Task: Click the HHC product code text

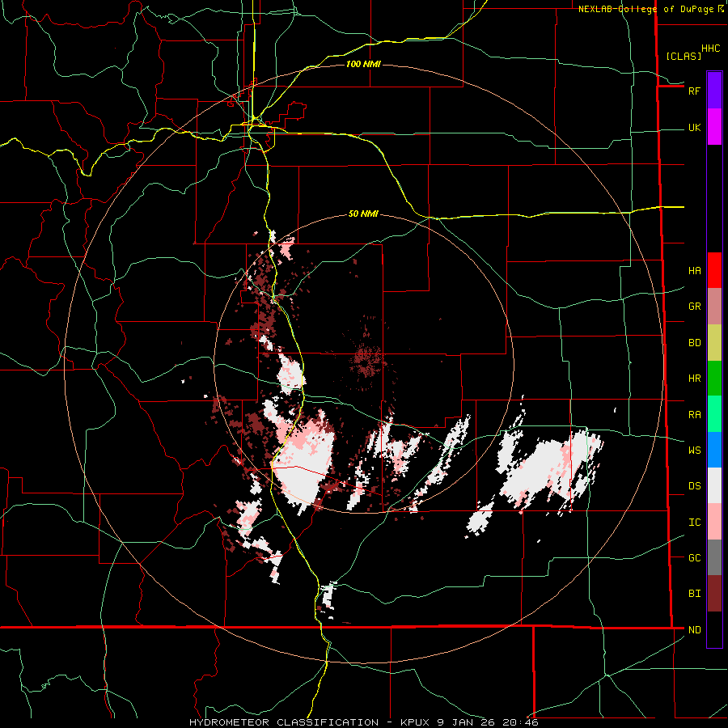Action: tap(710, 49)
